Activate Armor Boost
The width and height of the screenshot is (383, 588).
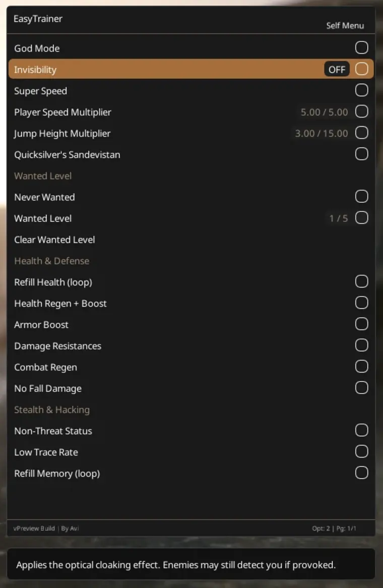tap(361, 324)
